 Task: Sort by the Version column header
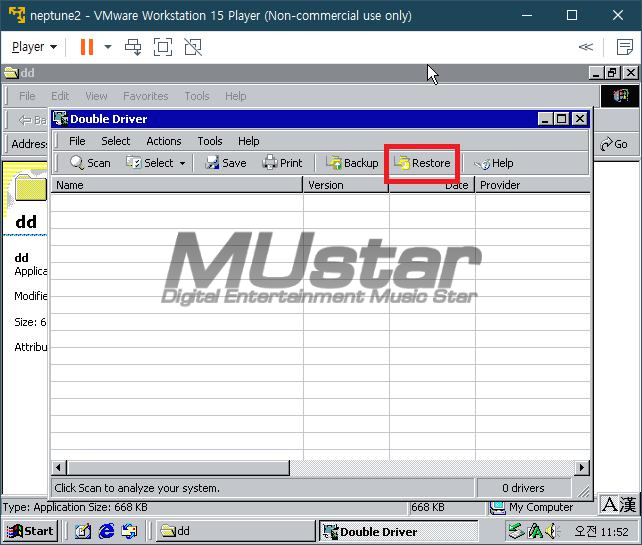pyautogui.click(x=346, y=185)
